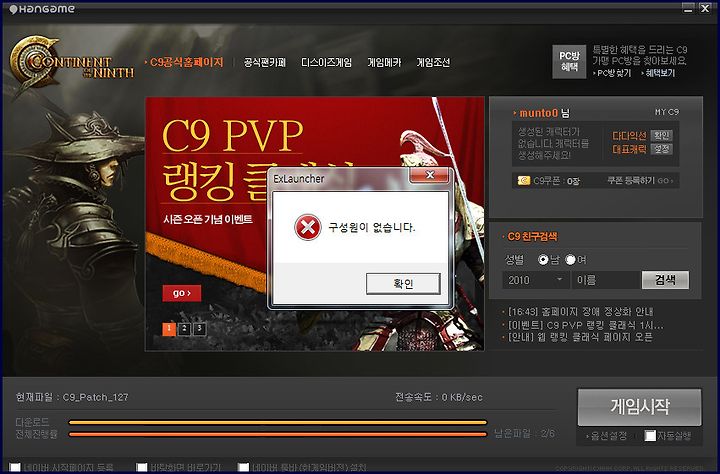The height and width of the screenshot is (474, 720).
Task: Click the Hangame logo in the title bar
Action: coord(42,9)
